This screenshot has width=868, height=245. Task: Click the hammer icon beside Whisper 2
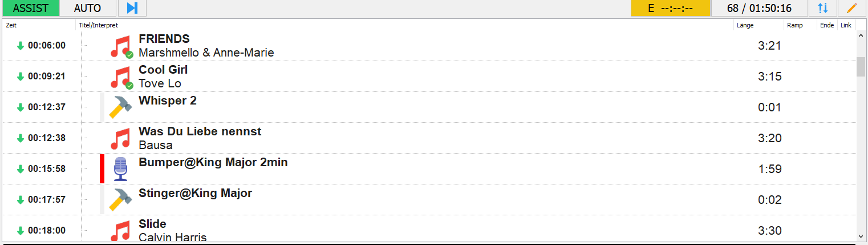120,107
